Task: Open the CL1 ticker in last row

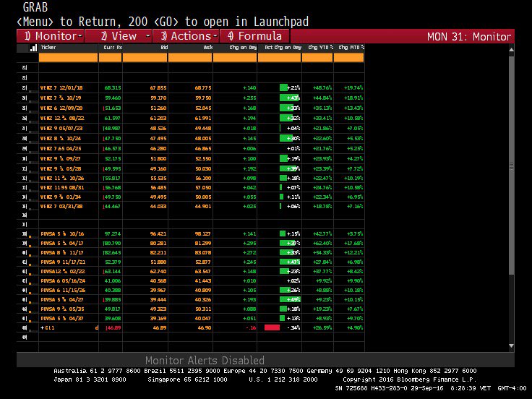Action: 49,327
